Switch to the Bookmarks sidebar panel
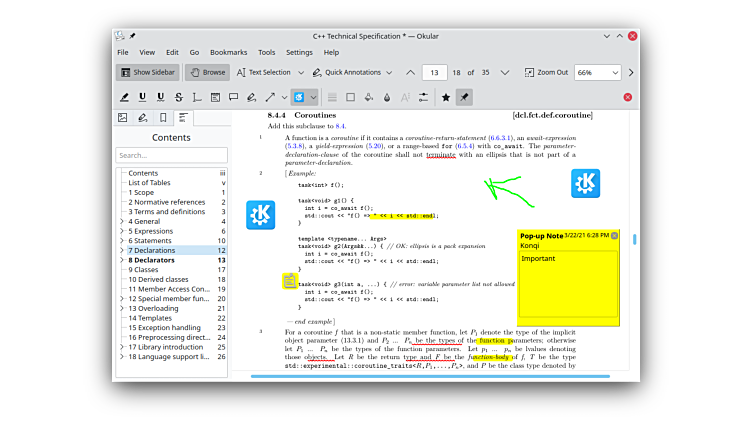This screenshot has height=423, width=752. click(x=163, y=118)
